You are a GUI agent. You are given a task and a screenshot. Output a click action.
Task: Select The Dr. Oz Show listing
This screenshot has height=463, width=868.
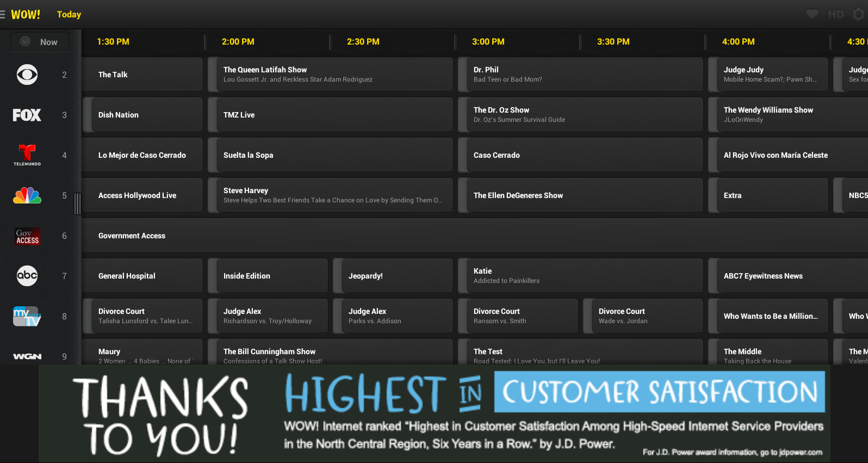[581, 115]
